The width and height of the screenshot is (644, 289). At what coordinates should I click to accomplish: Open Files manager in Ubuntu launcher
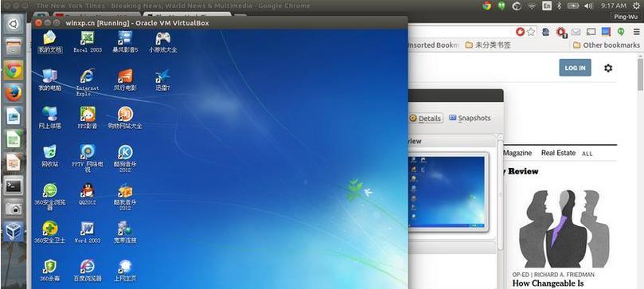tap(14, 47)
